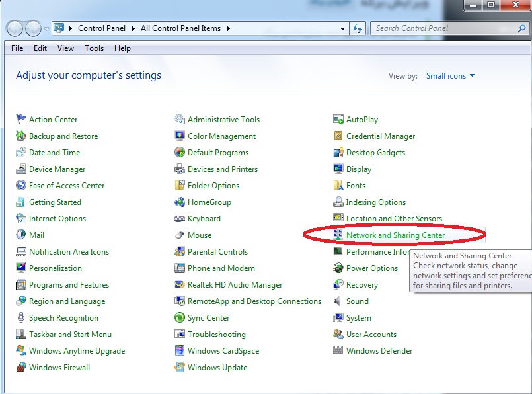Open the Sound speaker icon

(x=338, y=301)
